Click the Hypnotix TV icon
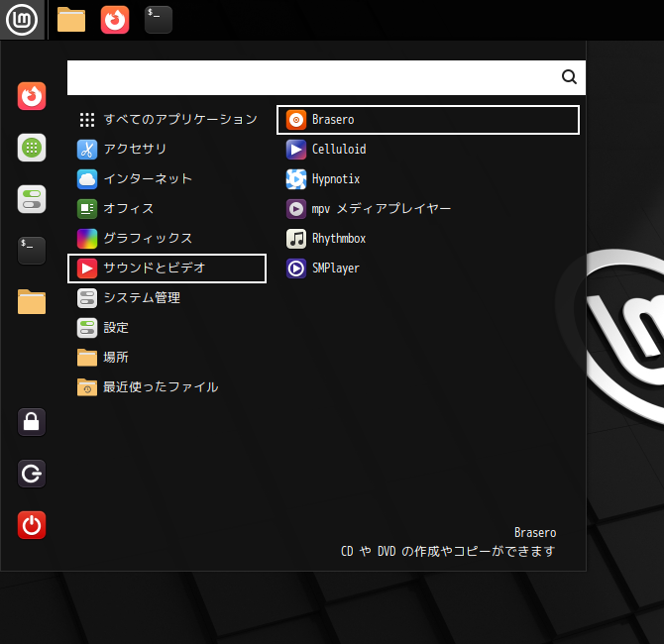This screenshot has width=664, height=644. click(296, 179)
